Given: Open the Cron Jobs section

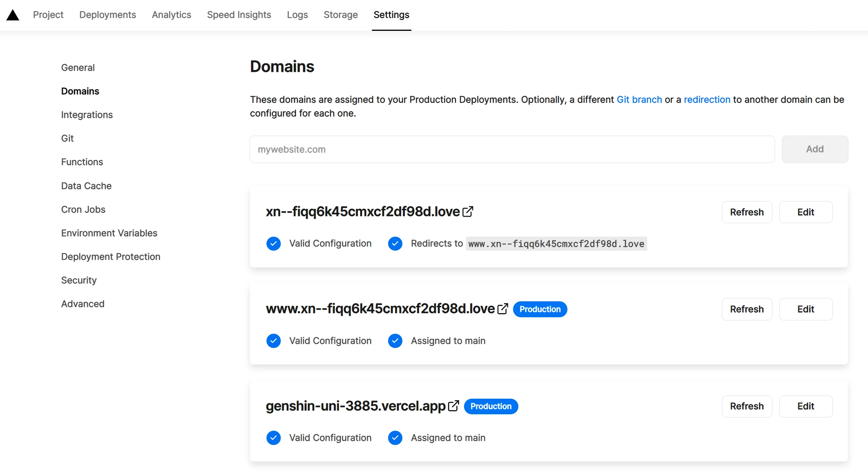Looking at the screenshot, I should (83, 209).
